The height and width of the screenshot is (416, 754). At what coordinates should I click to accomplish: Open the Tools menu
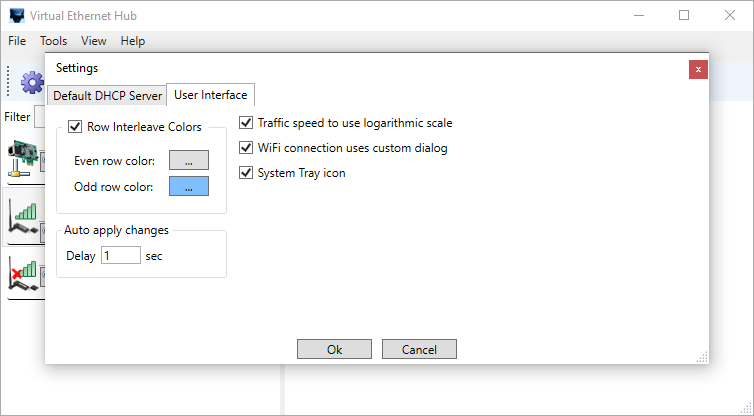point(54,41)
